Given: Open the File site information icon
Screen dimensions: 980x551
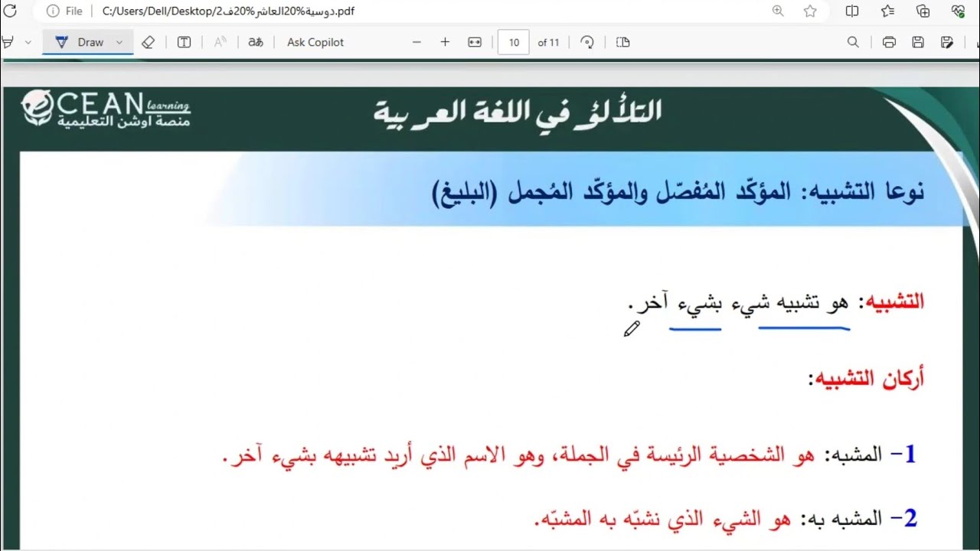Looking at the screenshot, I should (52, 11).
